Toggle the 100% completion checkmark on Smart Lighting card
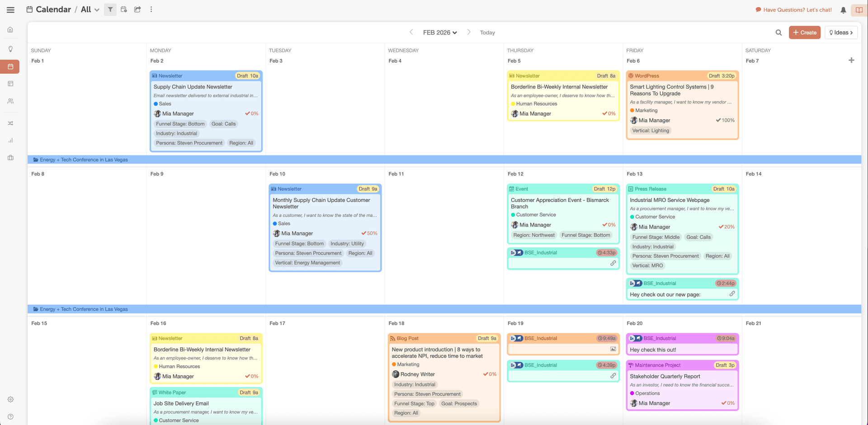This screenshot has height=425, width=868. click(718, 120)
